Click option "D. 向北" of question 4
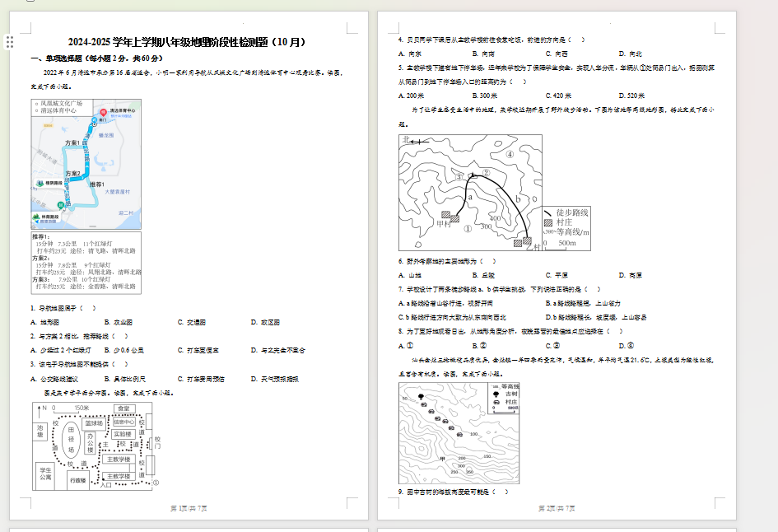Screen dimensions: 778x532 point(630,54)
